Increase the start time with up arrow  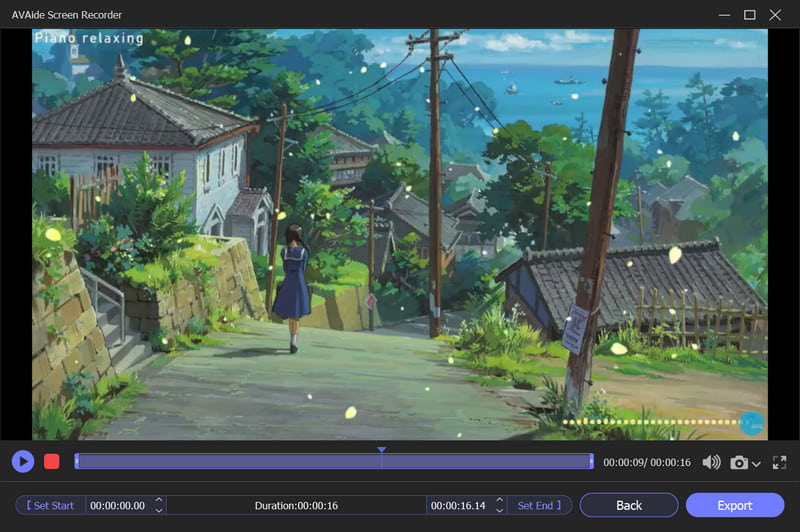pyautogui.click(x=159, y=500)
